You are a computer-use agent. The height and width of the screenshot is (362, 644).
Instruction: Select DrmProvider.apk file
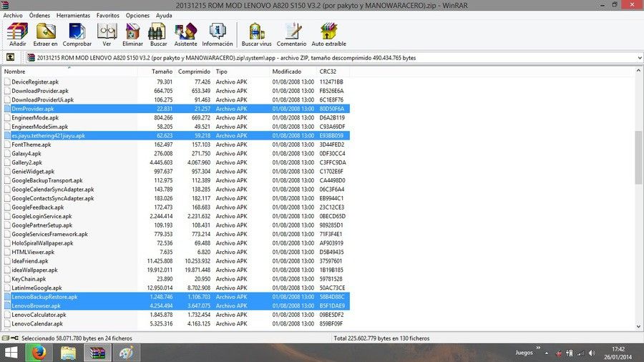pos(33,109)
